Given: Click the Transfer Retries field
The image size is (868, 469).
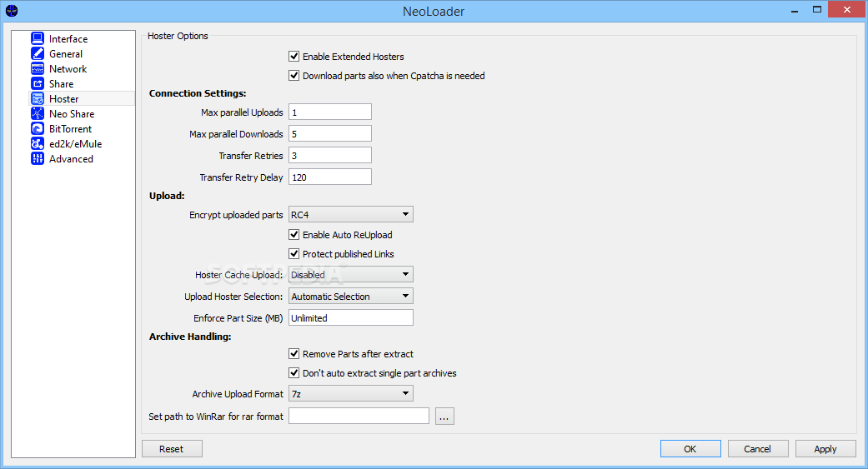Looking at the screenshot, I should tap(330, 155).
